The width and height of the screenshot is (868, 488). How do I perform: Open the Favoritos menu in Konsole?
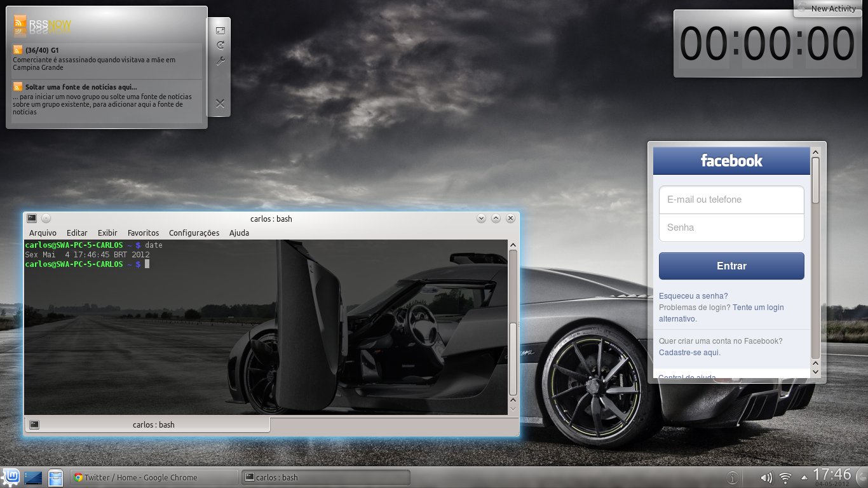coord(143,233)
